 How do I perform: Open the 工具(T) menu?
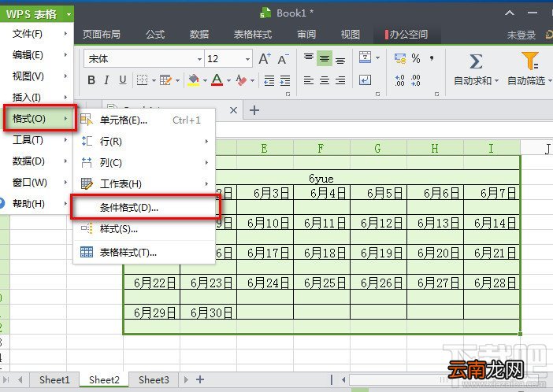click(37, 140)
